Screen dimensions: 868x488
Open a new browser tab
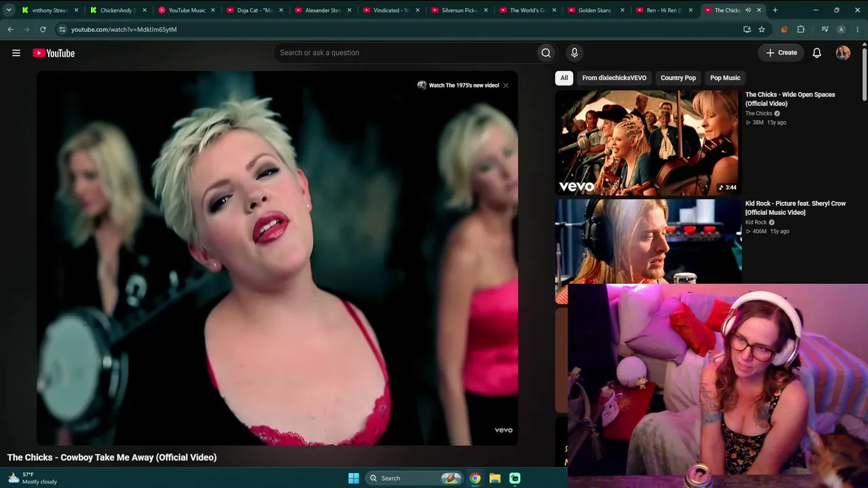775,10
